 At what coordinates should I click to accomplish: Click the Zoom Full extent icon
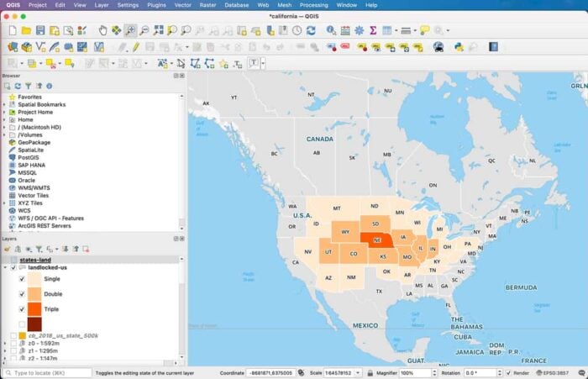coord(158,30)
